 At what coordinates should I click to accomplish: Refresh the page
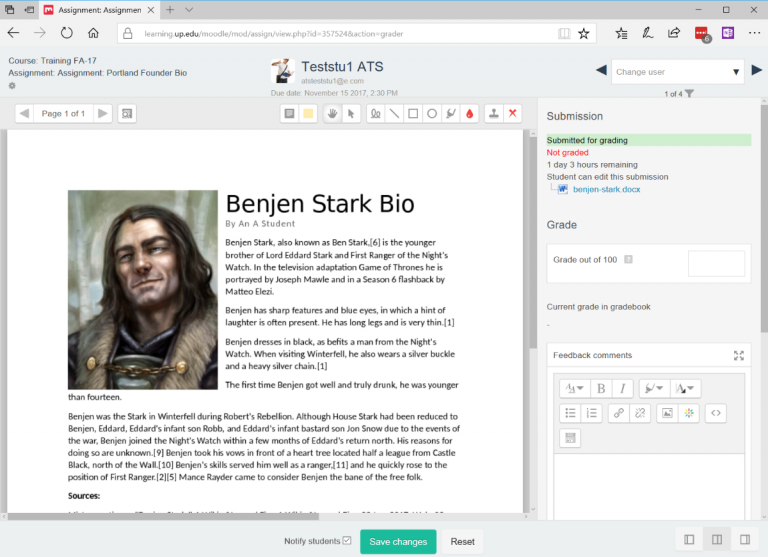point(67,33)
